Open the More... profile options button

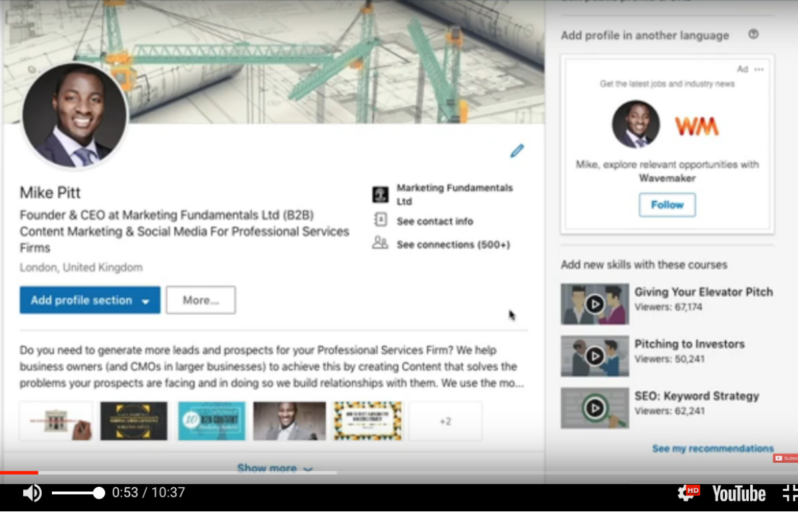201,301
